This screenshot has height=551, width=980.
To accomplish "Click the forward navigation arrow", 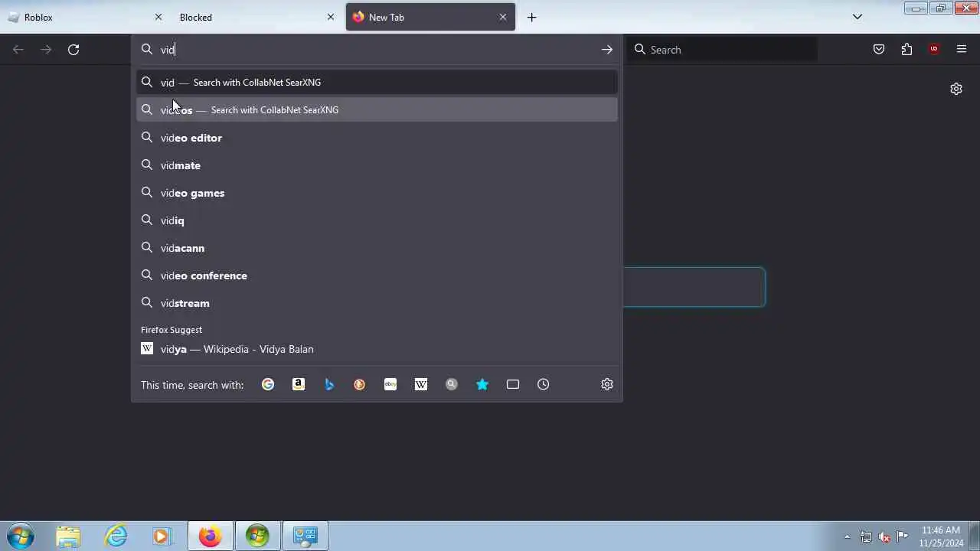I will pyautogui.click(x=46, y=50).
